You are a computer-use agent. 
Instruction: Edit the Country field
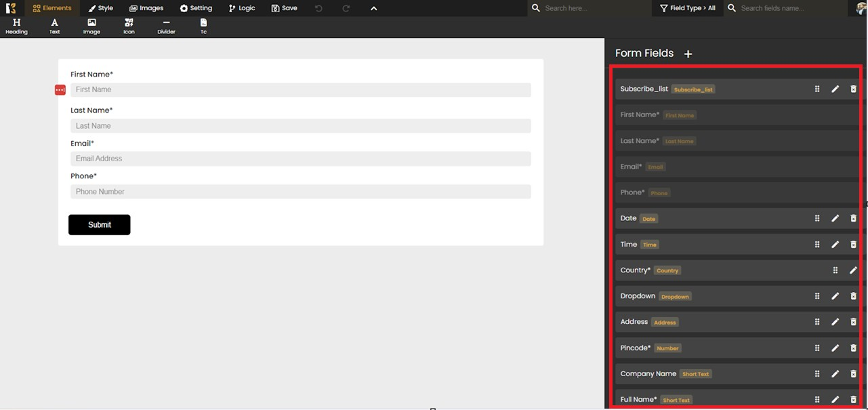click(853, 270)
